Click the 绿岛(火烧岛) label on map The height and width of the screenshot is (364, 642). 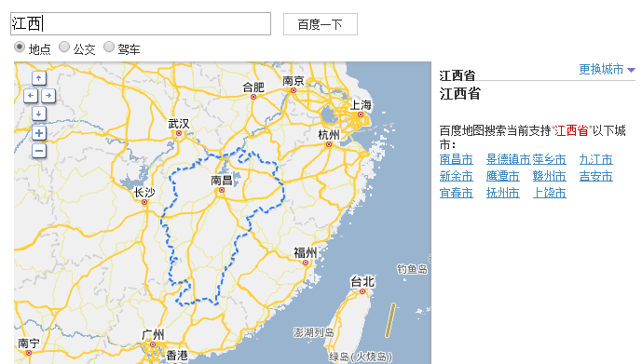click(361, 357)
